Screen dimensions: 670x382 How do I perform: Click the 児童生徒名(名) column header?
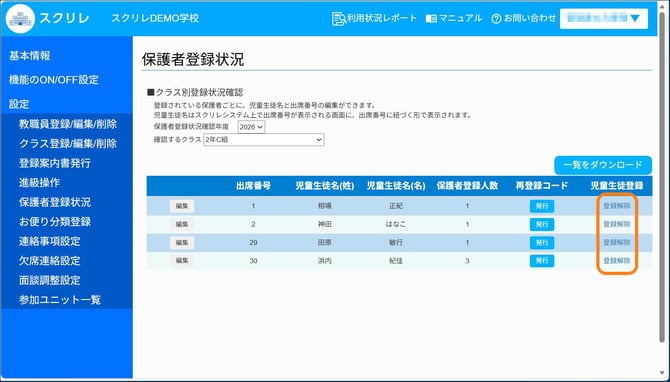396,186
